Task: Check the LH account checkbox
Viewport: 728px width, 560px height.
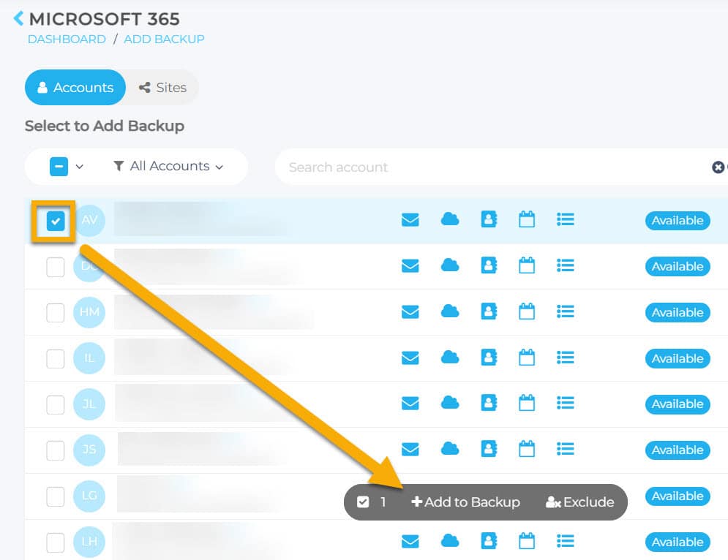Action: [56, 542]
